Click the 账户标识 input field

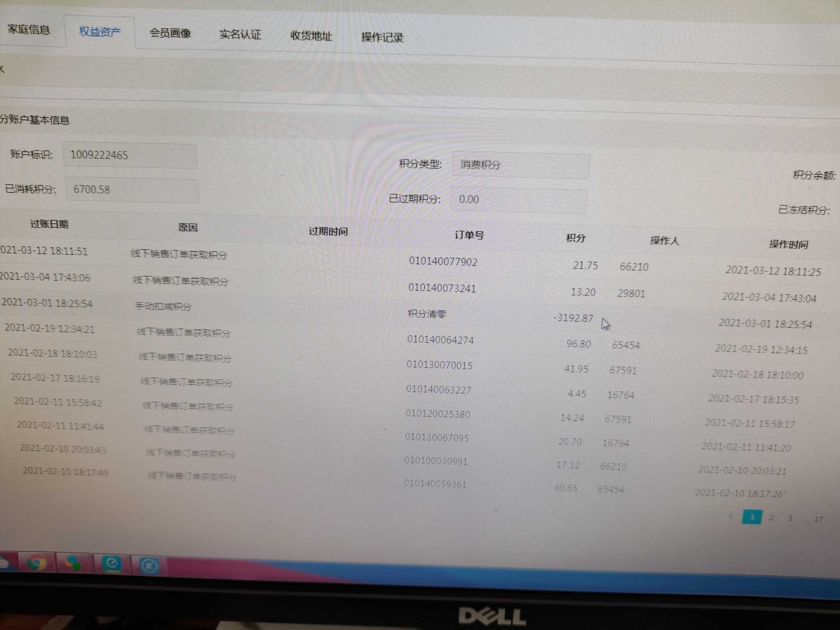click(x=130, y=155)
